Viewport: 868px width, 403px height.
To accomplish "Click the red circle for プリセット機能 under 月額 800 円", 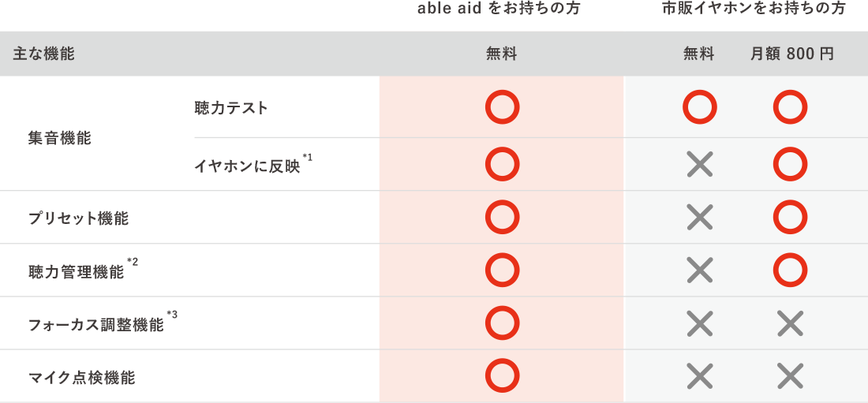I will (790, 217).
